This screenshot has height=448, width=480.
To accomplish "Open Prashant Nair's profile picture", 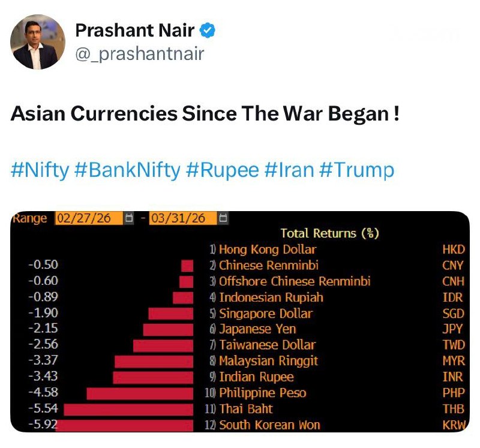I will (38, 42).
